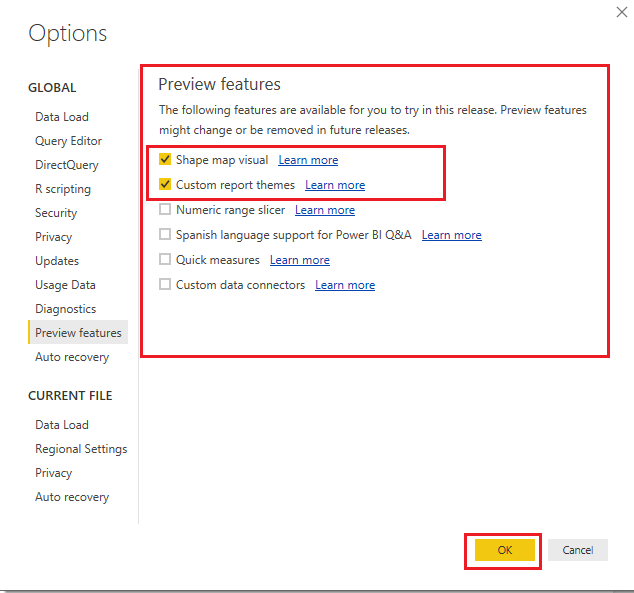Switch to the Security section
Image resolution: width=634 pixels, height=593 pixels.
point(56,213)
